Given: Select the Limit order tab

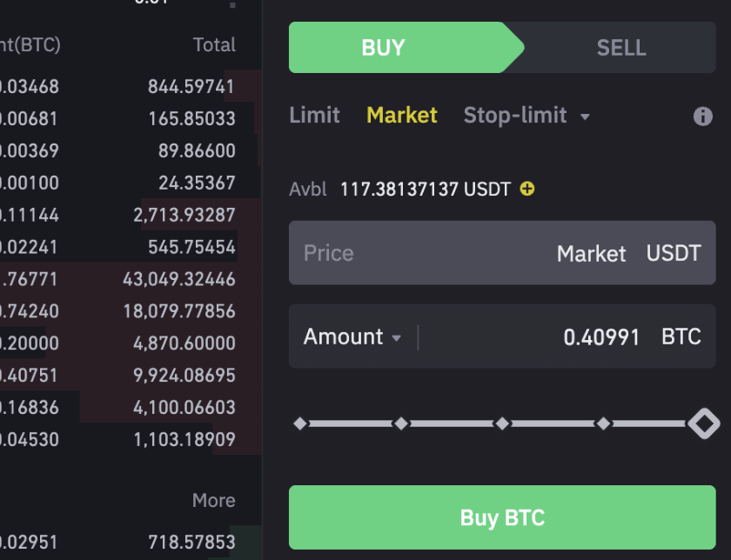Looking at the screenshot, I should coord(314,116).
